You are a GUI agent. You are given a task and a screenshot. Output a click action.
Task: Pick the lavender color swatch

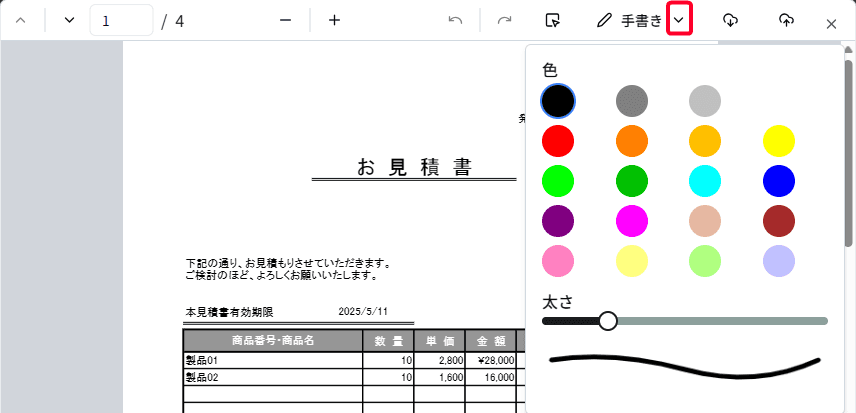coord(778,261)
